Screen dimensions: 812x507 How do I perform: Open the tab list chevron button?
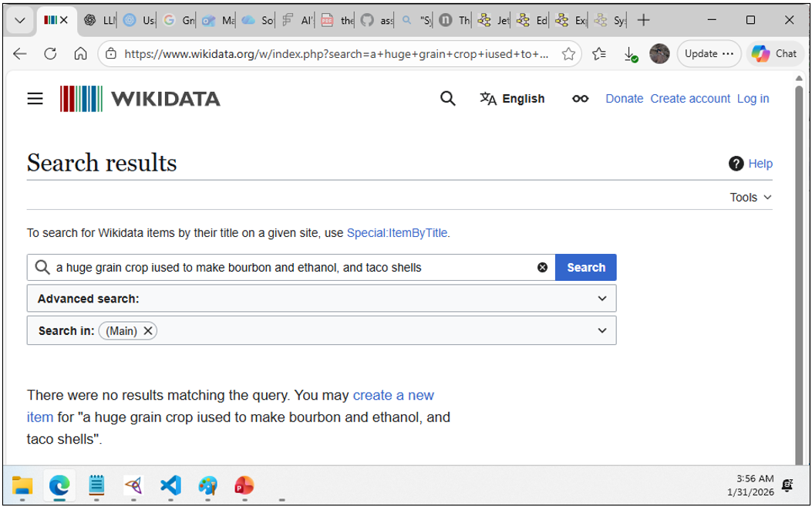[20, 21]
